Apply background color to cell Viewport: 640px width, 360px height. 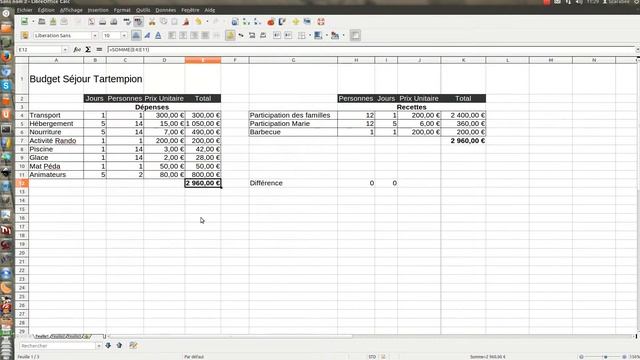(318, 36)
